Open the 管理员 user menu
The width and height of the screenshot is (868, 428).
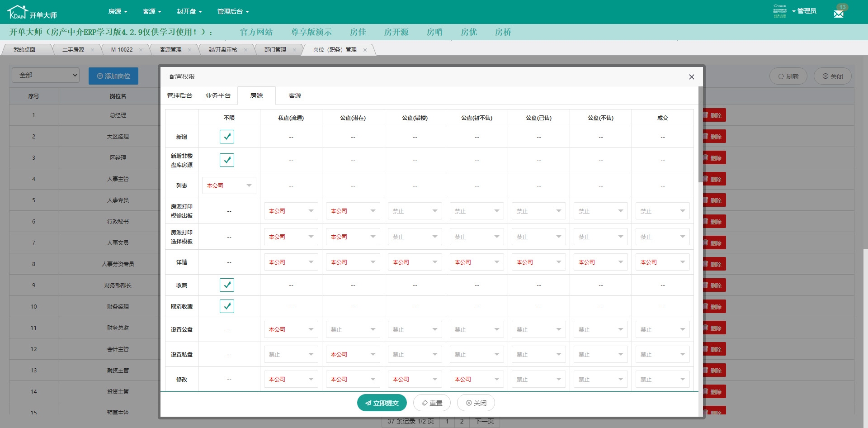tap(804, 11)
